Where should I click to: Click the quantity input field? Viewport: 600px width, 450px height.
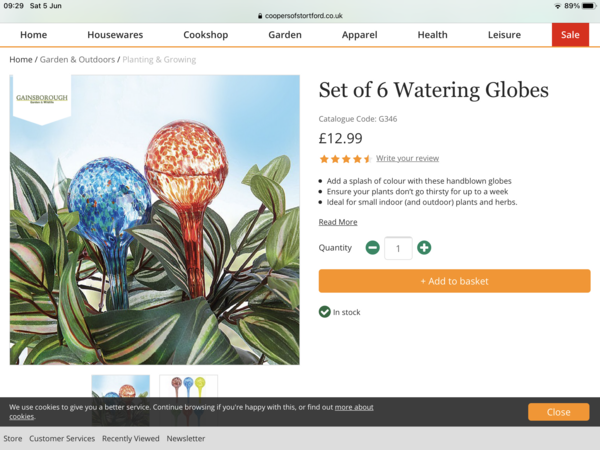(398, 247)
